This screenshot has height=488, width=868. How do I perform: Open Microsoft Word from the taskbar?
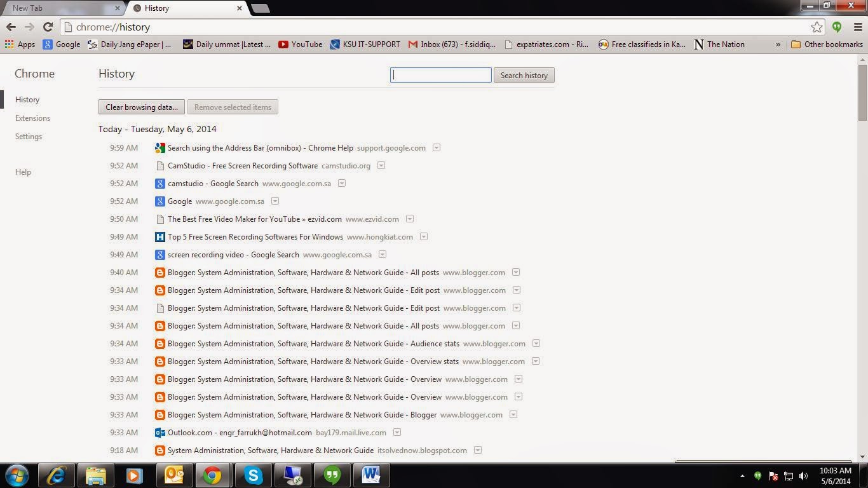[371, 475]
